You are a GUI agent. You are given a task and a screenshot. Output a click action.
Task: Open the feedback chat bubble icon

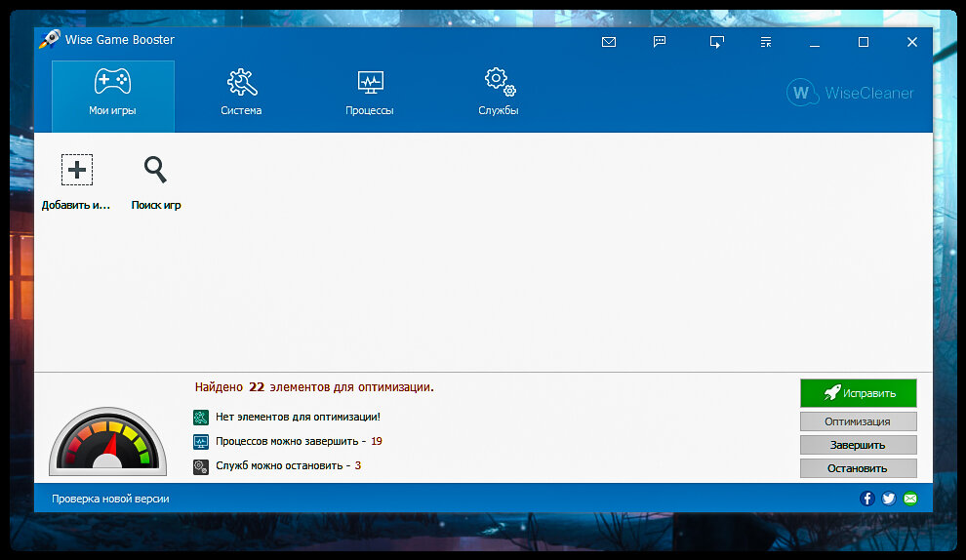pos(660,42)
